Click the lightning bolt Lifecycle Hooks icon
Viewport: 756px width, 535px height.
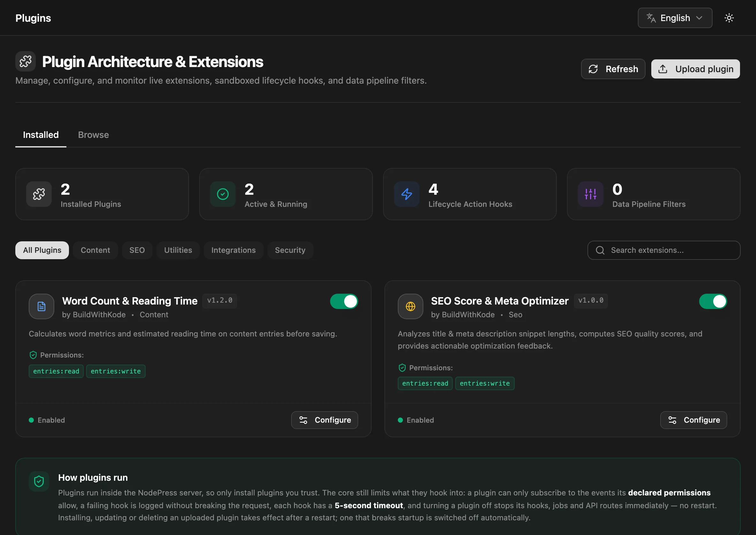406,194
